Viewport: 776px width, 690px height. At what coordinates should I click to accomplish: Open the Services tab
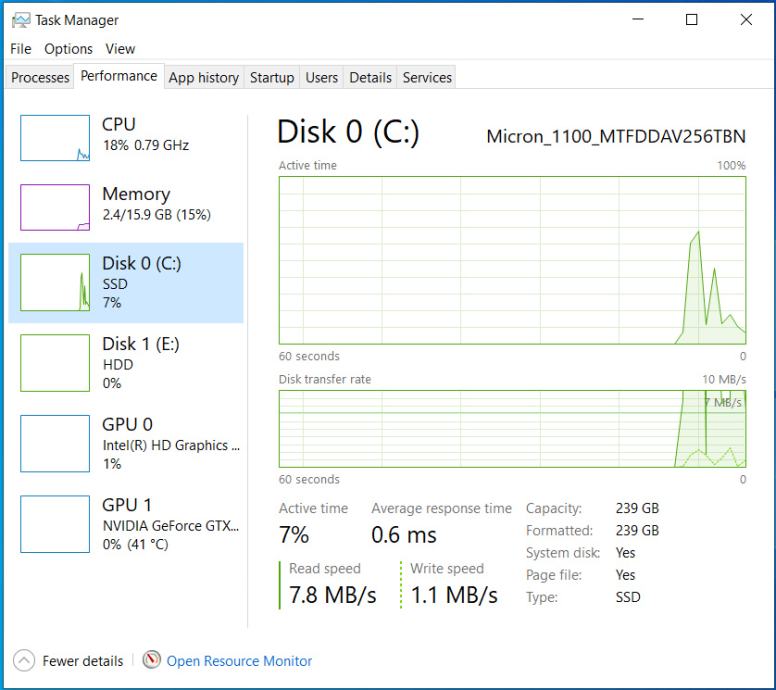(x=427, y=78)
